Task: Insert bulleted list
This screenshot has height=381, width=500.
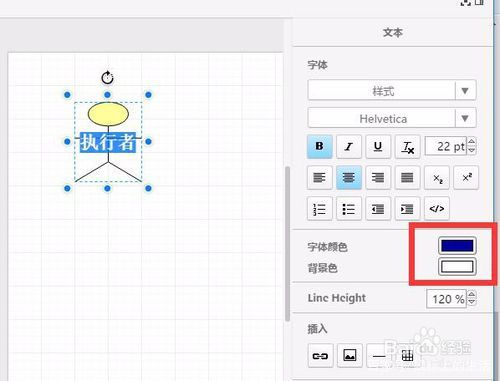Action: [349, 209]
